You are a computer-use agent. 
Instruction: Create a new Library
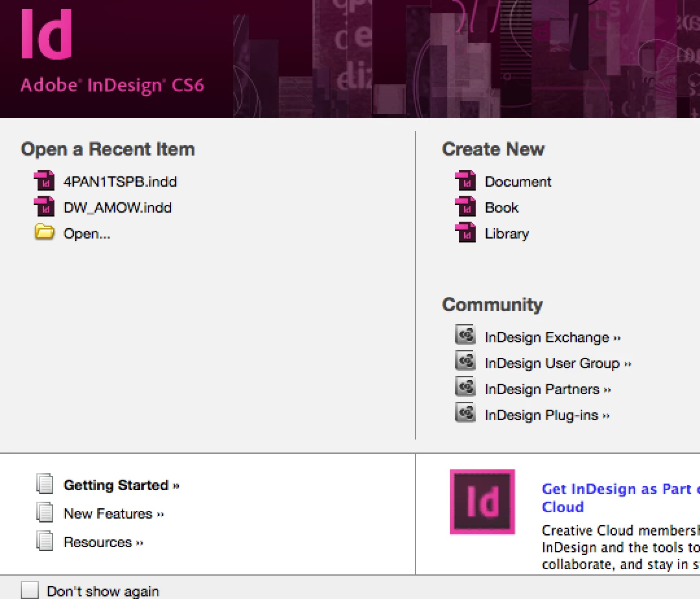tap(507, 233)
